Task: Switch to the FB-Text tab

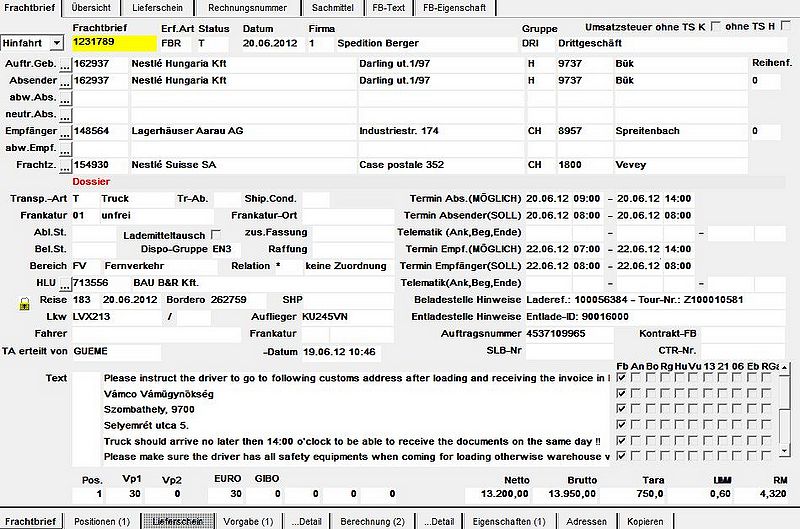Action: [388, 8]
